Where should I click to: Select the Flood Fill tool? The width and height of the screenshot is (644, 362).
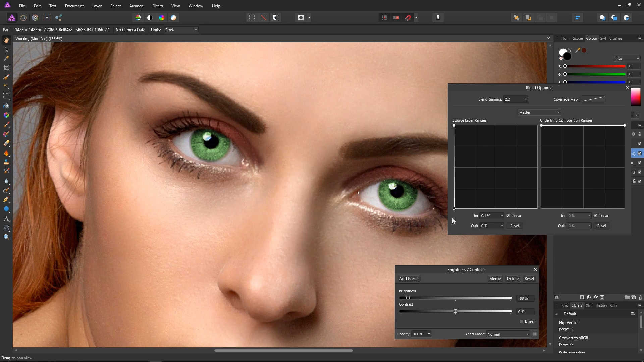click(6, 106)
